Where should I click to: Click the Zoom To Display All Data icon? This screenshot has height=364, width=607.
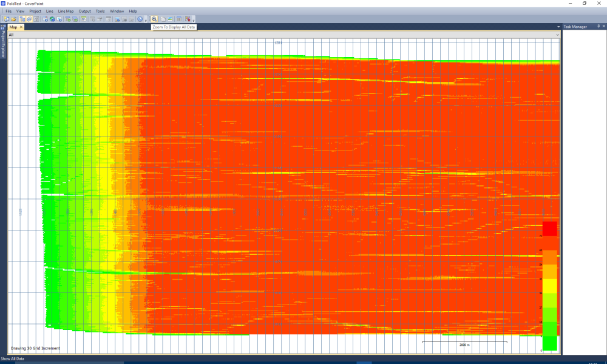(154, 19)
